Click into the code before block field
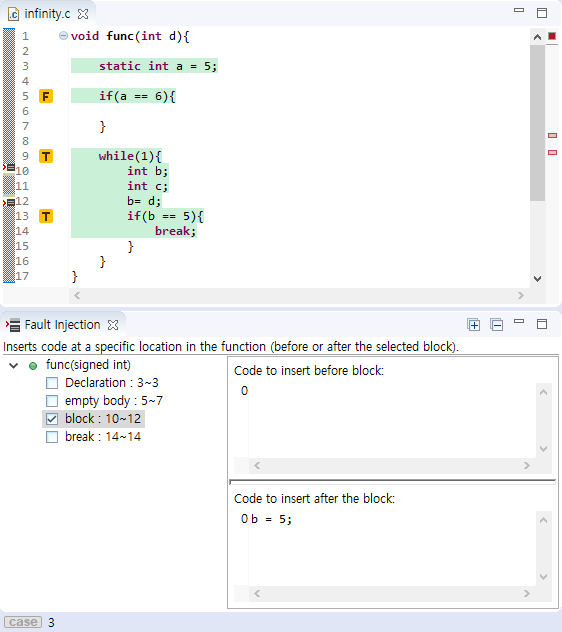 [392, 420]
